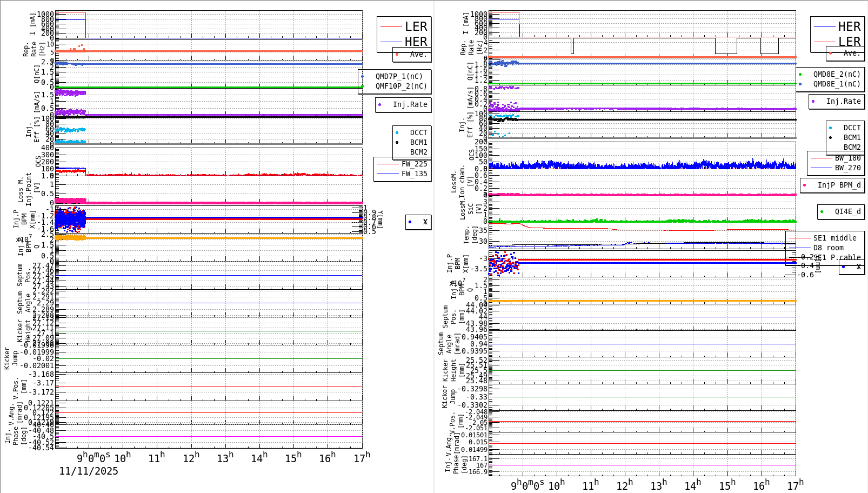
Task: Click the 17h time tick in left plot
Action: point(362,457)
